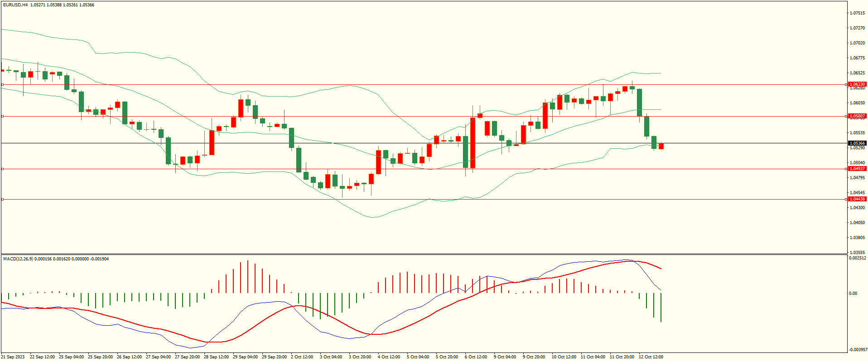This screenshot has width=868, height=362.
Task: Select the red 1.05807 price level tag
Action: pos(857,116)
